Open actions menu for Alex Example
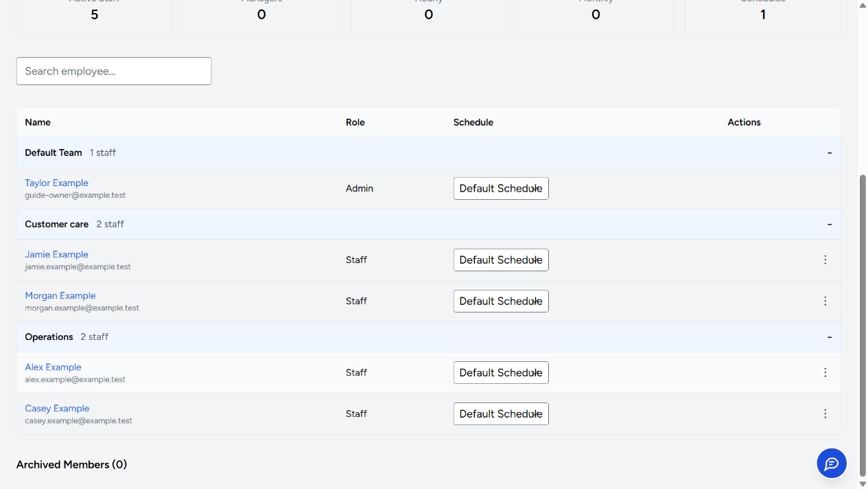This screenshot has height=489, width=868. (x=825, y=372)
